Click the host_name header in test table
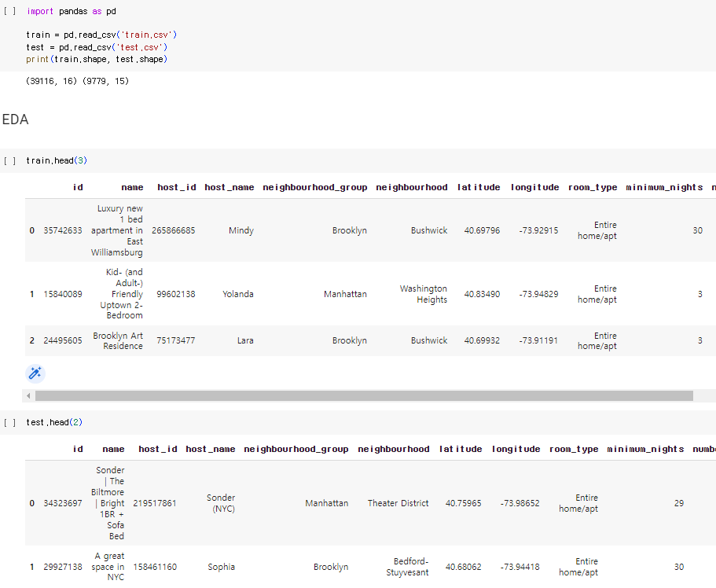 [x=211, y=449]
